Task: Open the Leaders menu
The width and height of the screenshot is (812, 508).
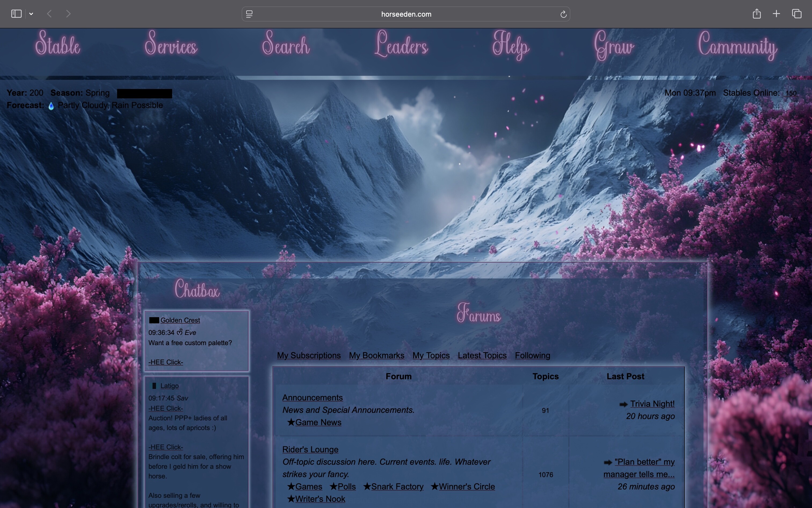Action: 401,44
